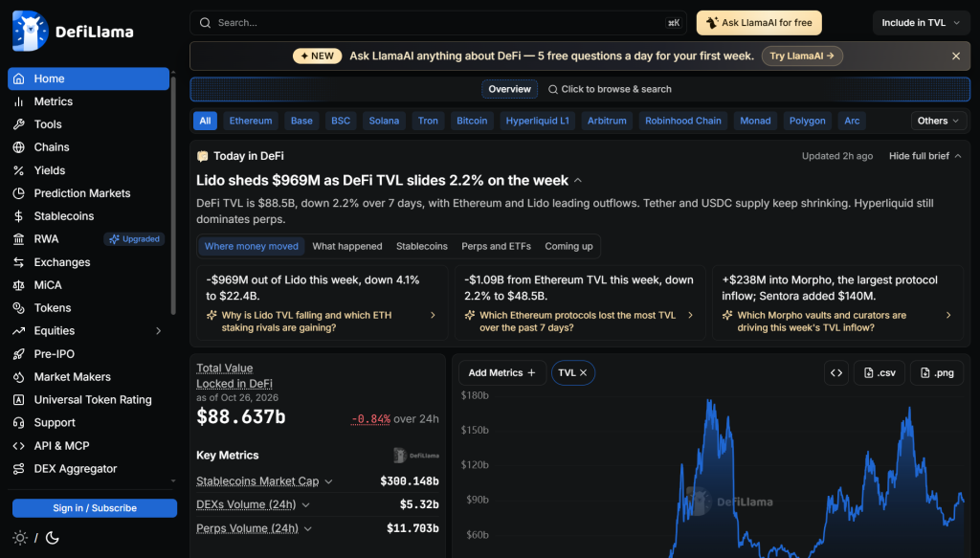Download the chart as .csv
Viewport: 980px width, 558px height.
click(x=880, y=373)
